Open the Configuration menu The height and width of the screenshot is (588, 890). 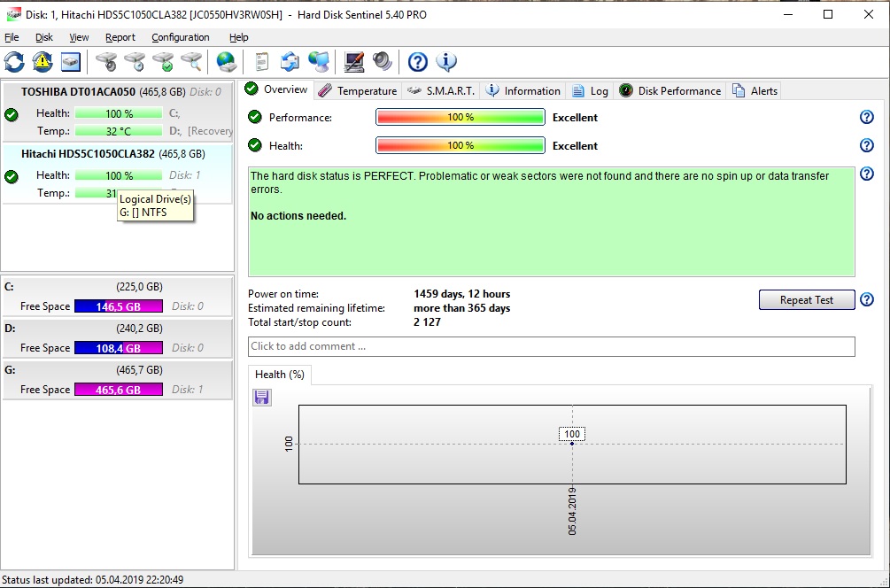point(181,37)
